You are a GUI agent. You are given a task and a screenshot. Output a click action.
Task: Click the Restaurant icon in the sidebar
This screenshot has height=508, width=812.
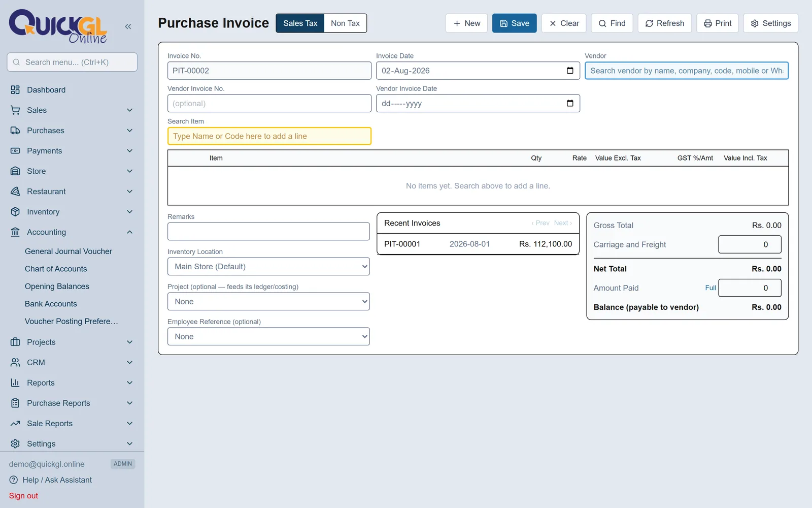(15, 192)
